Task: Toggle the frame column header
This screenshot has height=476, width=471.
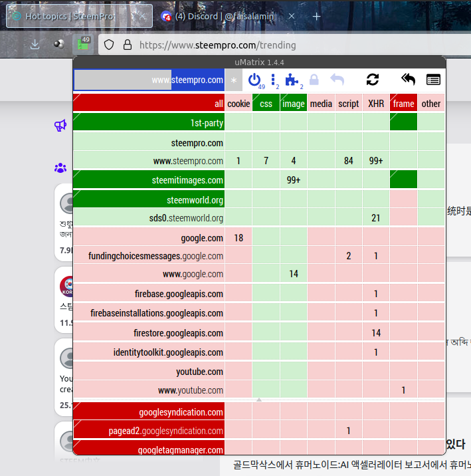Action: tap(404, 102)
